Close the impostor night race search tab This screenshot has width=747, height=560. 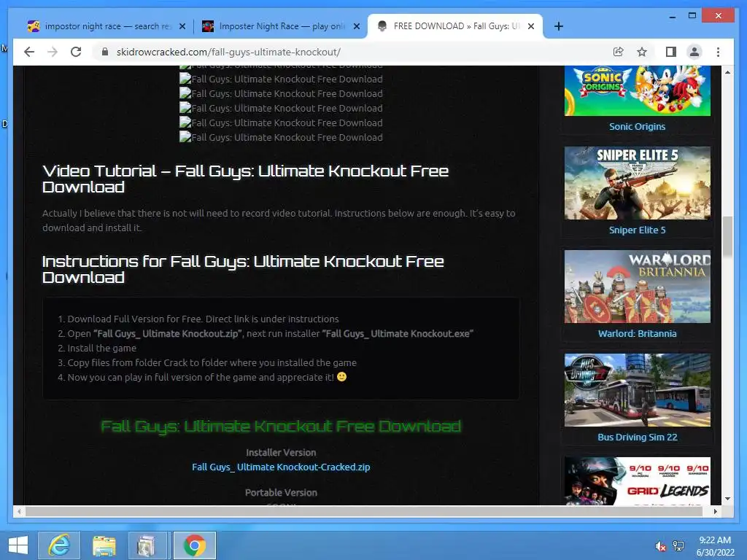[x=182, y=26]
